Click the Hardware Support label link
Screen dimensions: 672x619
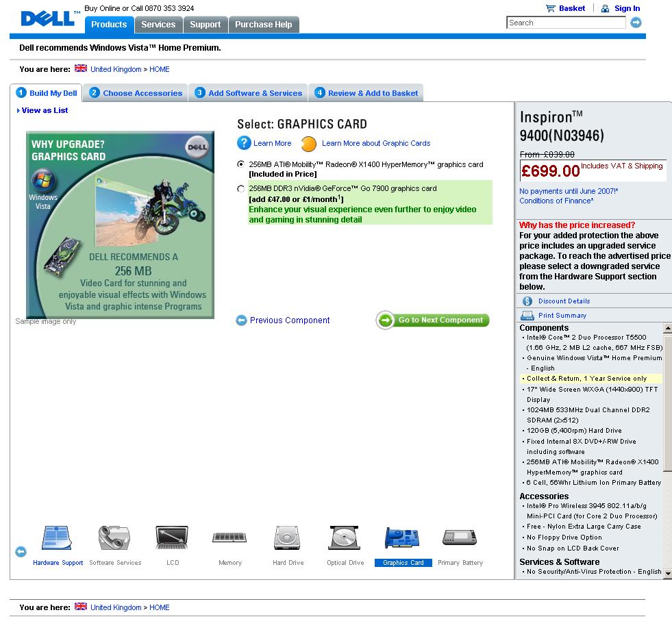58,562
